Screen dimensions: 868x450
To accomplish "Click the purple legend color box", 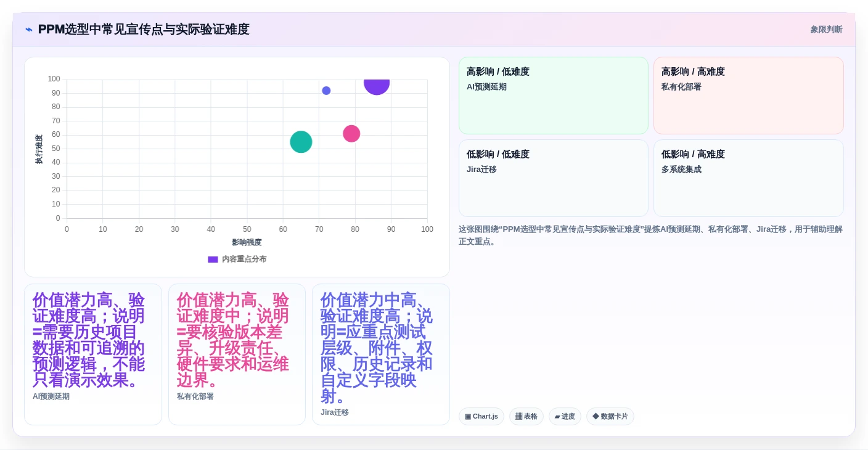I will tap(213, 260).
